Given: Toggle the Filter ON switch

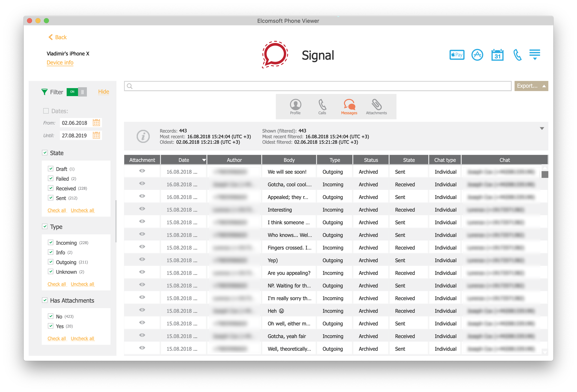Looking at the screenshot, I should point(76,92).
